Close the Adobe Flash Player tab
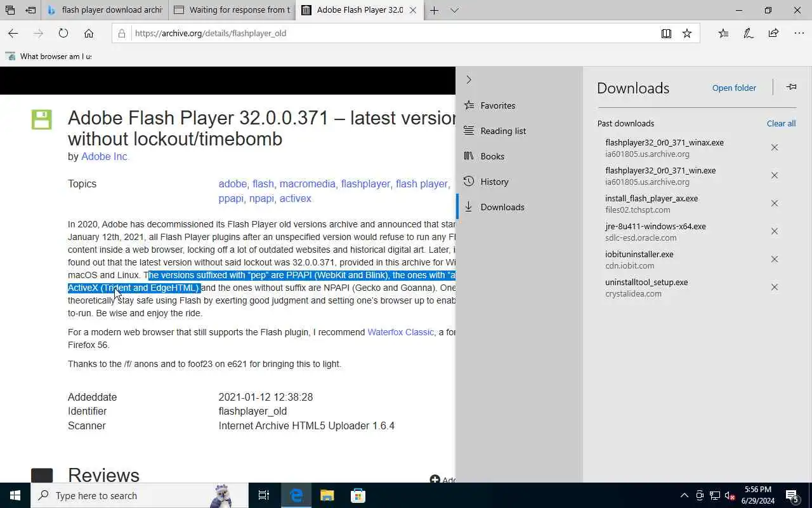Image resolution: width=812 pixels, height=508 pixels. click(414, 10)
